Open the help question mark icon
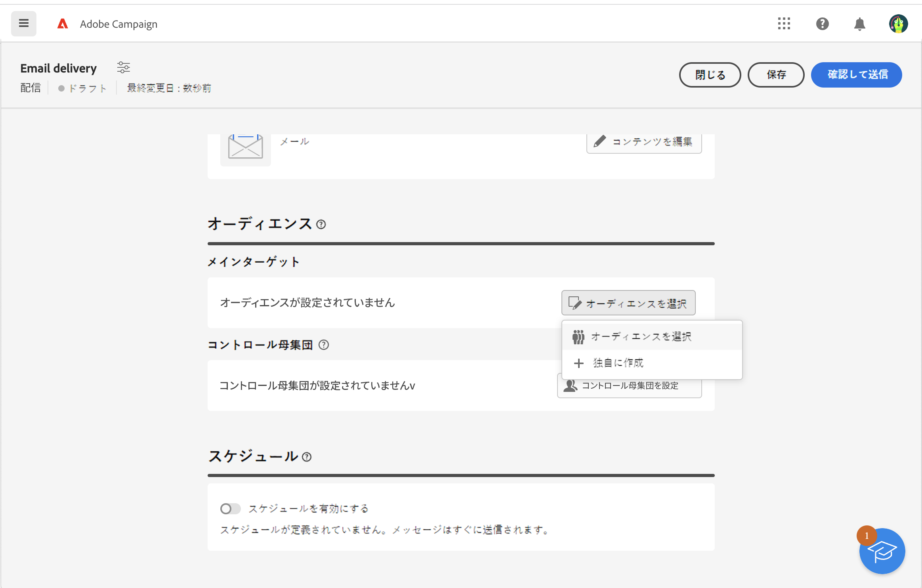Viewport: 922px width, 588px height. (822, 24)
